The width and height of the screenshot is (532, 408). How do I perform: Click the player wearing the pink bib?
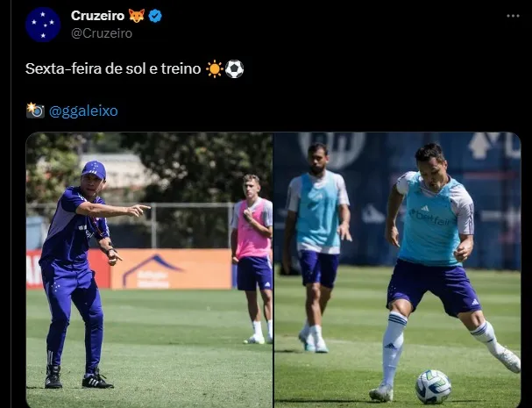[x=252, y=259]
